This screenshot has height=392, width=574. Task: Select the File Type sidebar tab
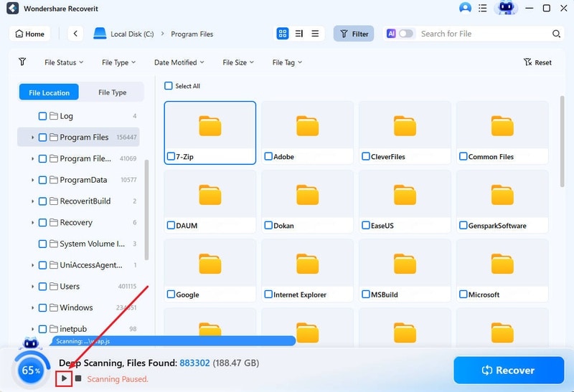[112, 92]
